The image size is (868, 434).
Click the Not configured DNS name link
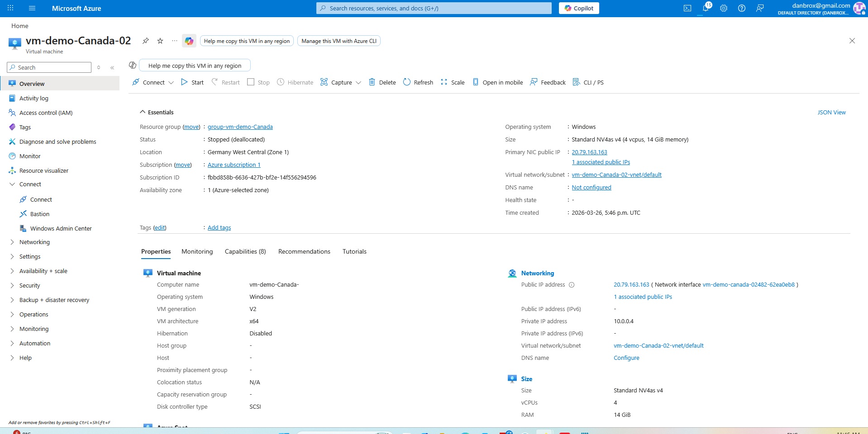(591, 188)
